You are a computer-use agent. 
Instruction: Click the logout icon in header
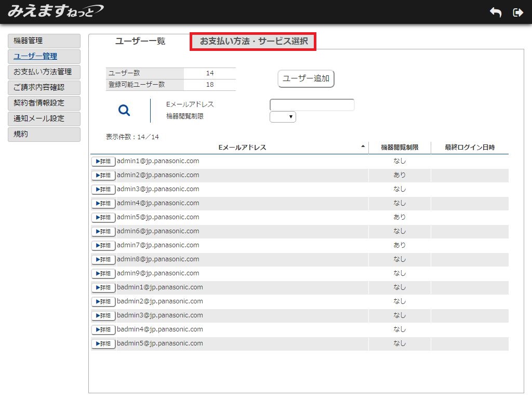tap(517, 12)
